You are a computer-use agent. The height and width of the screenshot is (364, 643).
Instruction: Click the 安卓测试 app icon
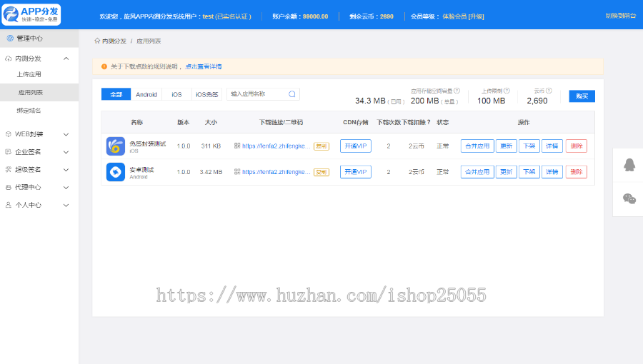[116, 172]
